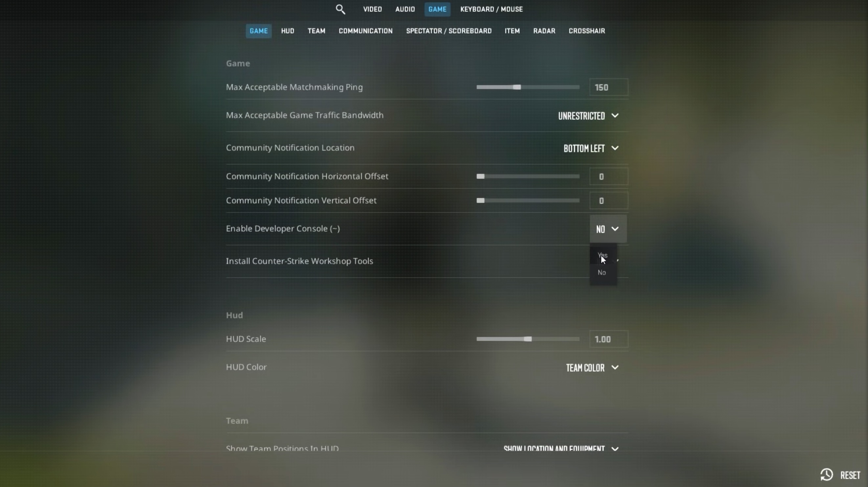Expand the Max Acceptable Game Traffic Bandwidth dropdown
Viewport: 868px width, 487px height.
coord(588,116)
